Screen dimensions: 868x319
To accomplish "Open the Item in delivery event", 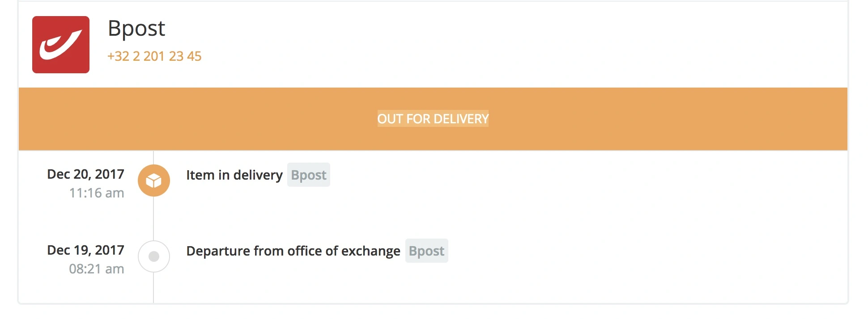I will pyautogui.click(x=234, y=175).
